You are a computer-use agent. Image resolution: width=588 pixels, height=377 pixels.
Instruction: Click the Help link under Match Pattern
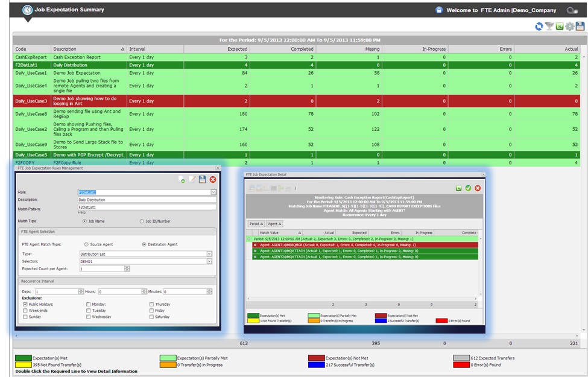(x=81, y=212)
